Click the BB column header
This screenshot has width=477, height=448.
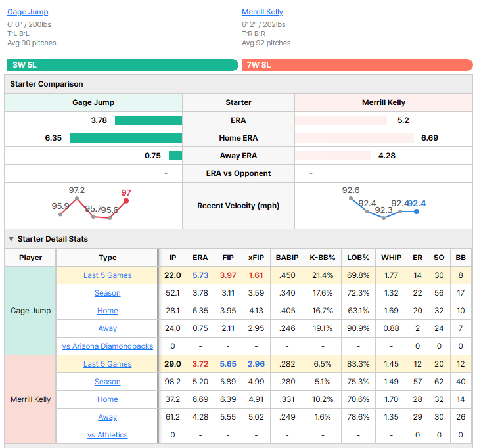click(x=461, y=258)
